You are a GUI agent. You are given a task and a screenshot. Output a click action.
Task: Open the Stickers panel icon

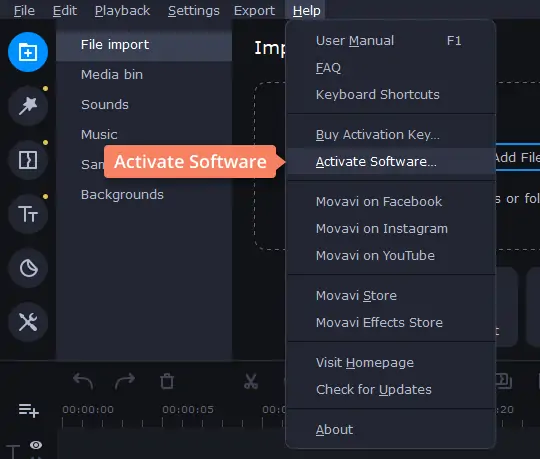coord(28,268)
